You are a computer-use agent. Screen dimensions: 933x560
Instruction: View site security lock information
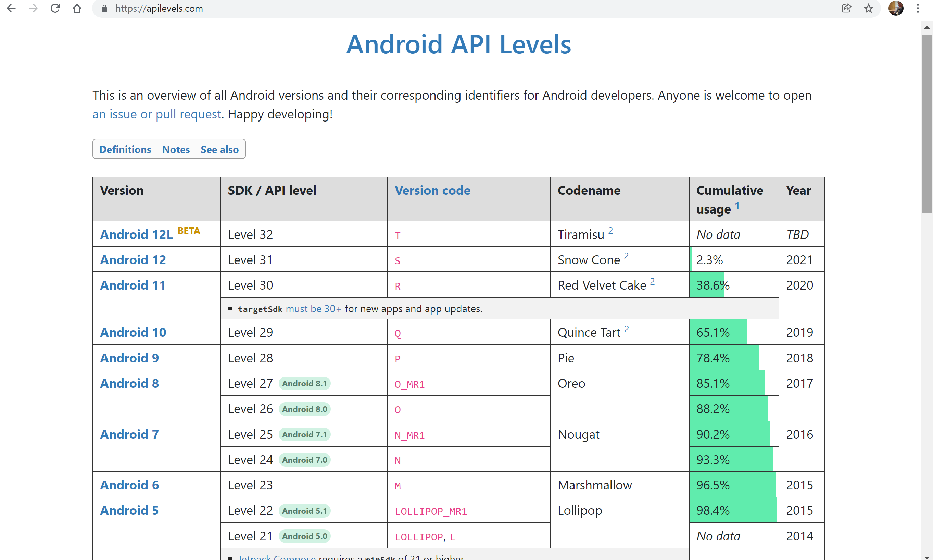[105, 8]
